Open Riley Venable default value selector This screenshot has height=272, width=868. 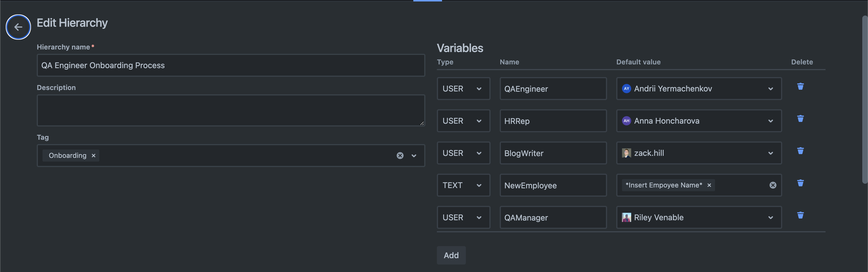tap(770, 218)
